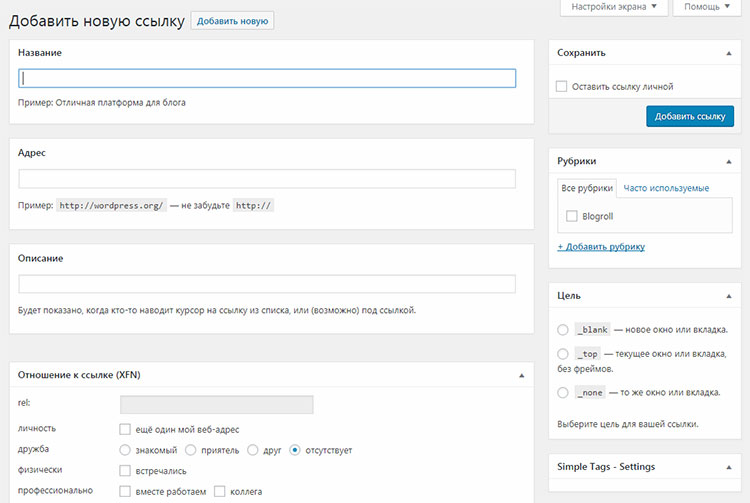Toggle the Simple Tags - Settings panel arrow
This screenshot has height=503, width=750.
(728, 467)
